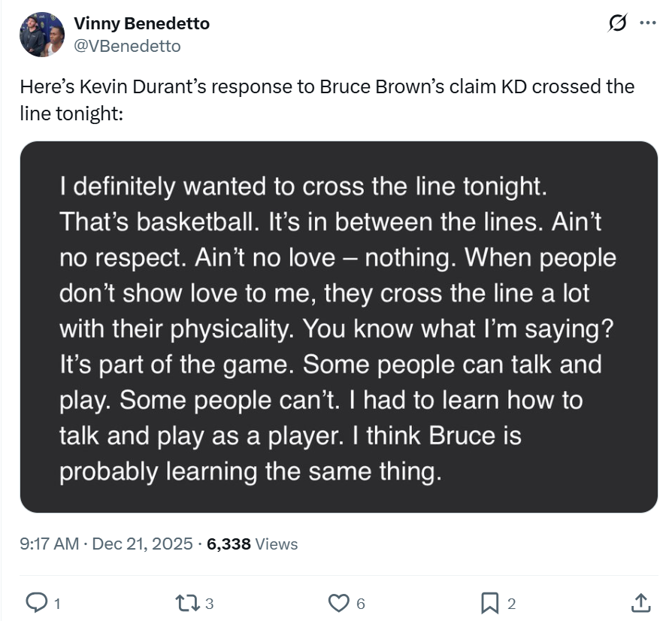This screenshot has width=672, height=621.
Task: Open the Kevin Durant quote image
Action: (338, 327)
